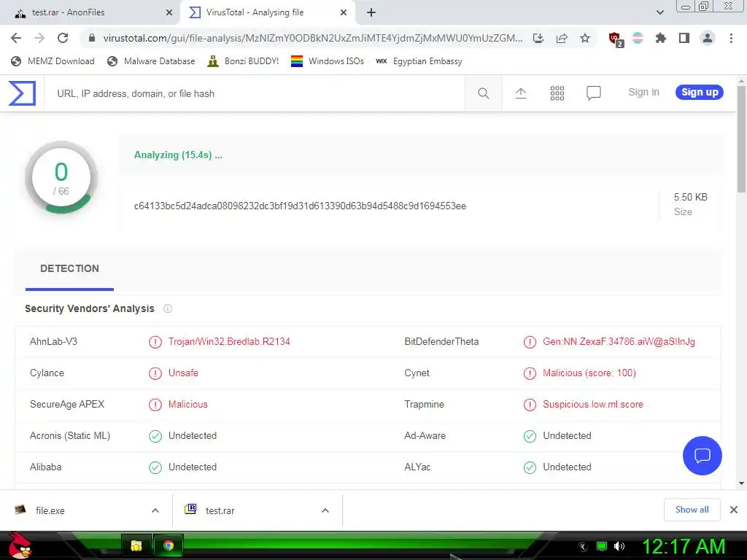This screenshot has height=560, width=747.
Task: Click the install app icon in address bar
Action: click(x=538, y=38)
